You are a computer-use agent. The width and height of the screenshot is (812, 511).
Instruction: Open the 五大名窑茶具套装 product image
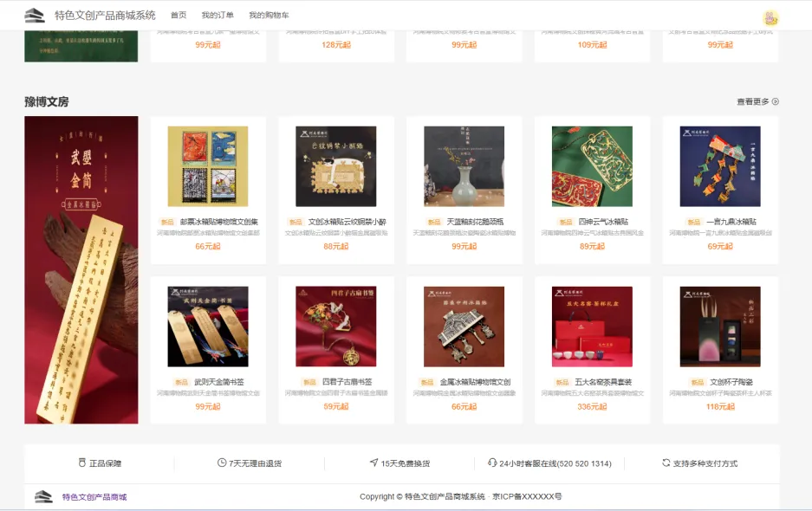(x=592, y=327)
